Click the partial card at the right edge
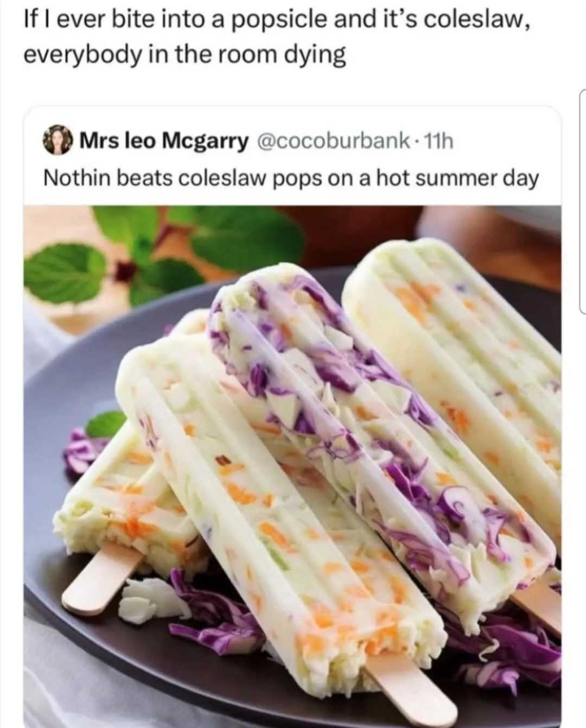 click(x=582, y=201)
